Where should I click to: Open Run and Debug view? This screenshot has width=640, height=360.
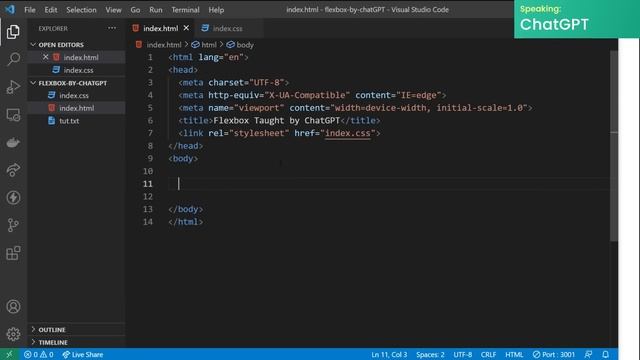point(13,87)
